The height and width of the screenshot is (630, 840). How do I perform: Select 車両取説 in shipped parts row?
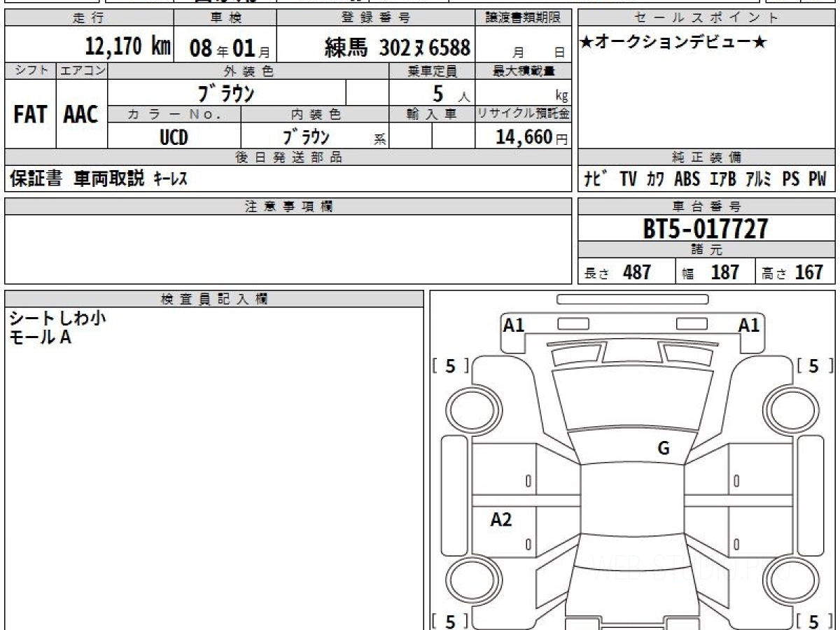[109, 179]
